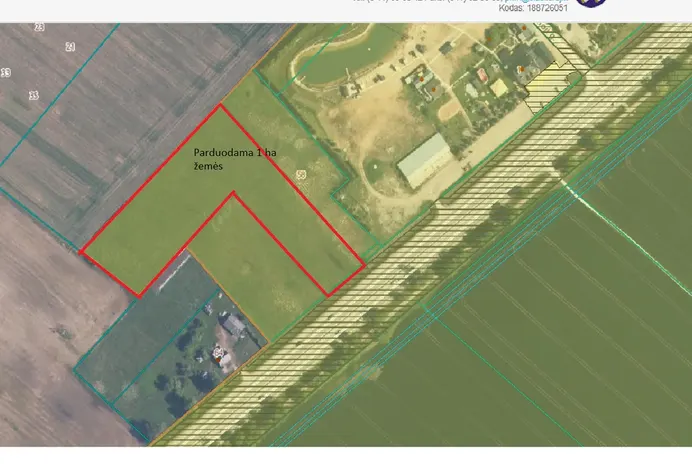The height and width of the screenshot is (476, 692).
Task: Select parcel label 54 beside the farmhouse
Action: [x=218, y=352]
